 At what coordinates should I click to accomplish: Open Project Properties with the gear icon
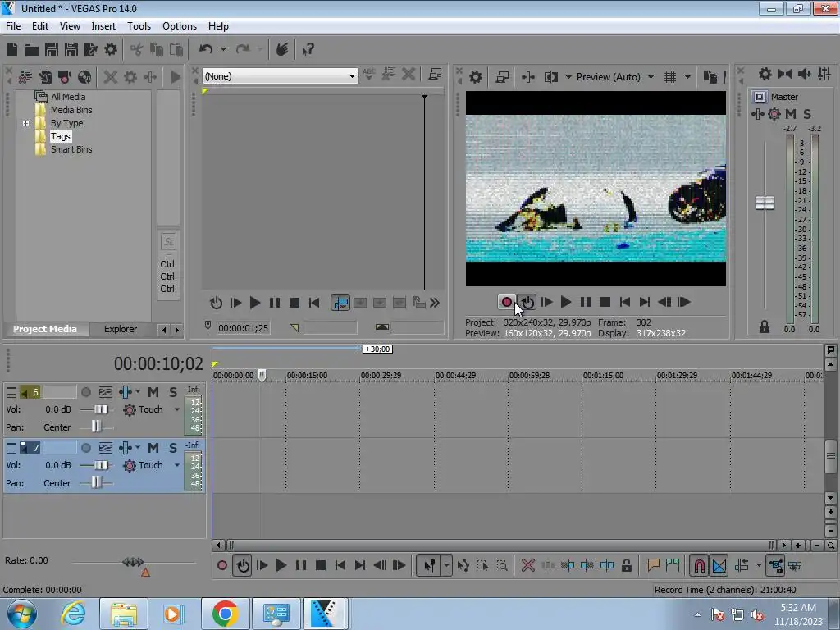(111, 50)
